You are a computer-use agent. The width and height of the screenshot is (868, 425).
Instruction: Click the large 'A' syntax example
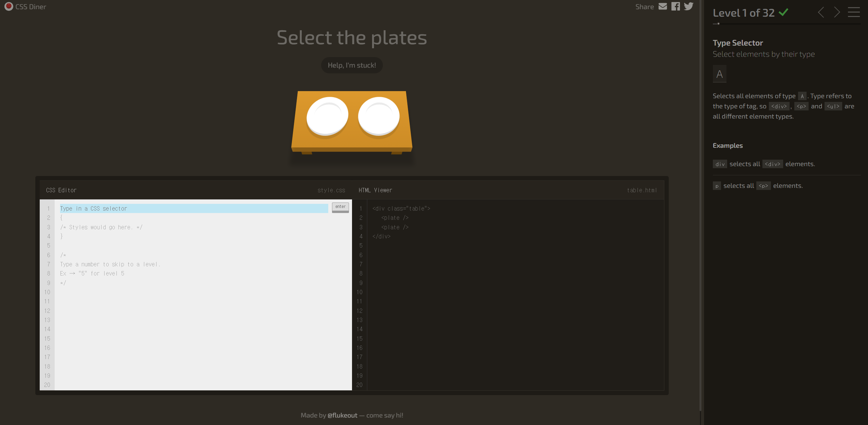[x=720, y=74]
